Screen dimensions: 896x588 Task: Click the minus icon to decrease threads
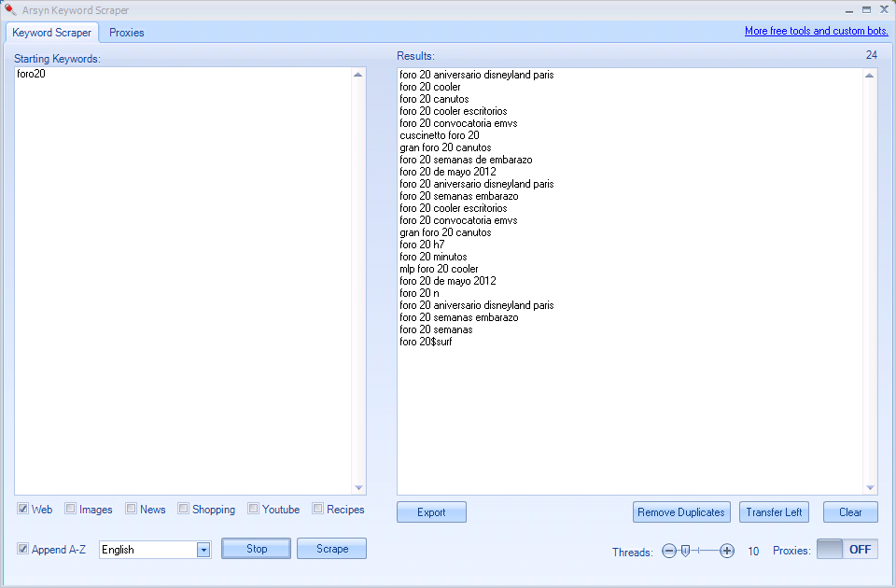coord(668,551)
